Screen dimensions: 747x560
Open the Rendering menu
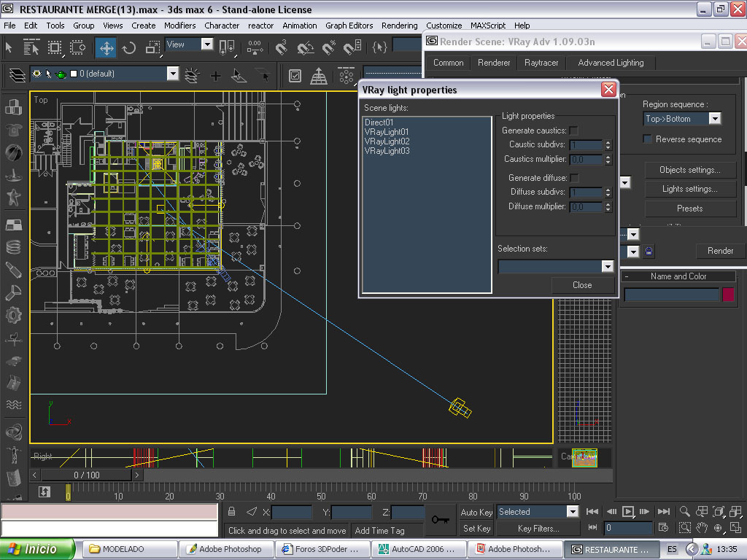399,26
